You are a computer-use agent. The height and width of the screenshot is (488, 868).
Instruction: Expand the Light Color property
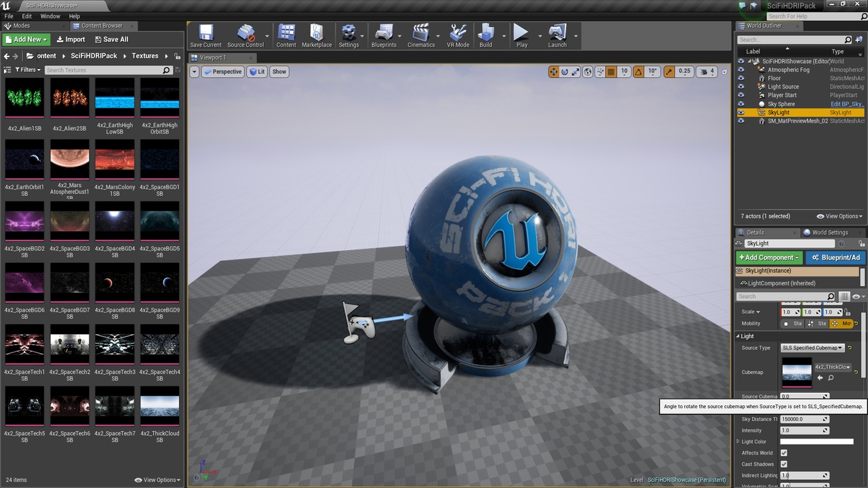pyautogui.click(x=738, y=441)
